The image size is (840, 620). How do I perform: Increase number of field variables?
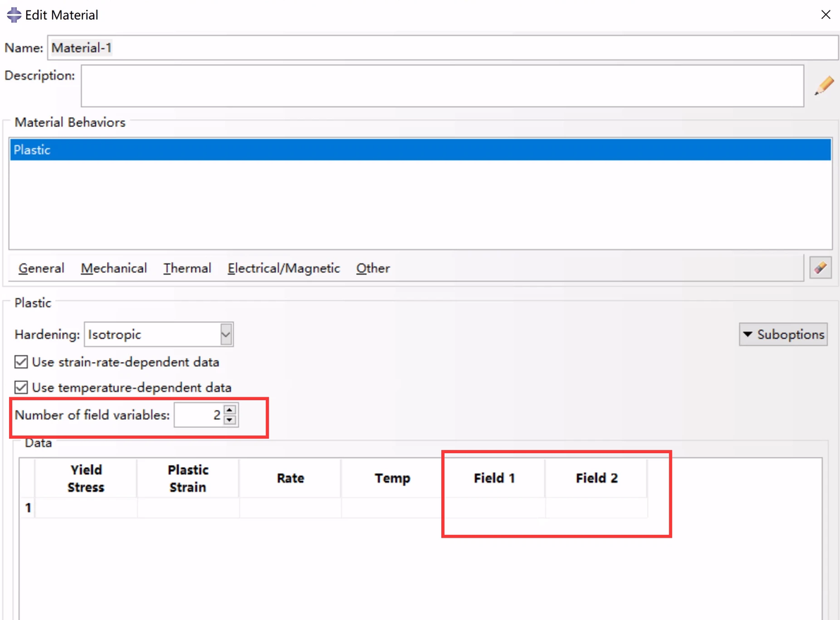point(230,410)
